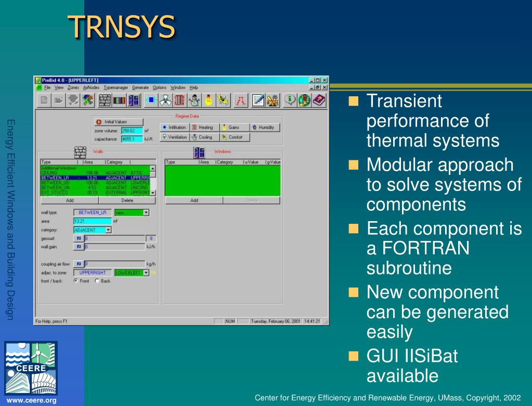
Task: Click Add under the Windows list
Action: (194, 200)
